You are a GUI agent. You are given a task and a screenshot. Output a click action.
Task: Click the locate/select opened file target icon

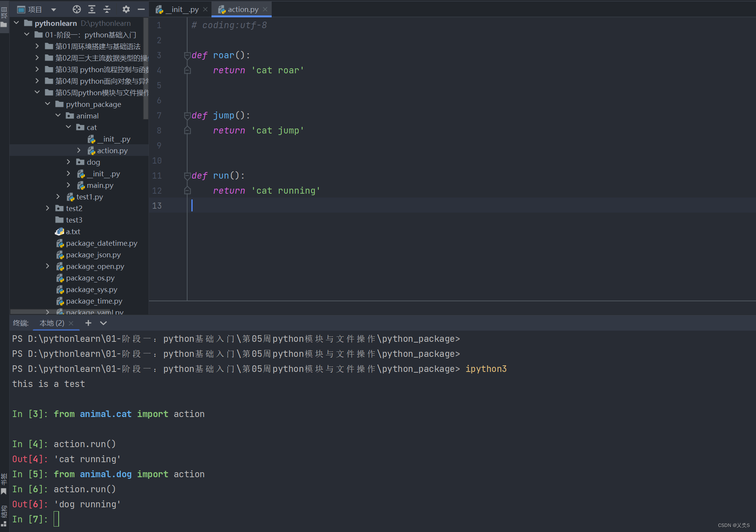pyautogui.click(x=77, y=9)
